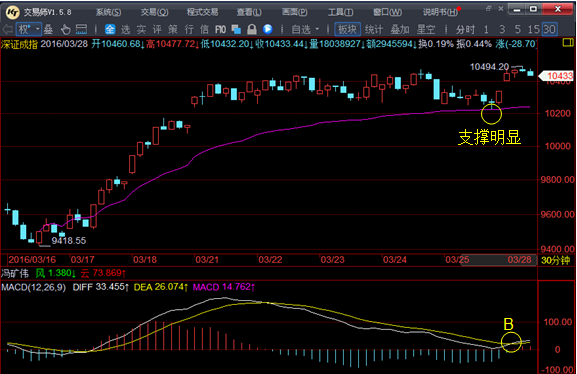Click the yellow panel icon at top right
This screenshot has height=374, width=577.
568,43
